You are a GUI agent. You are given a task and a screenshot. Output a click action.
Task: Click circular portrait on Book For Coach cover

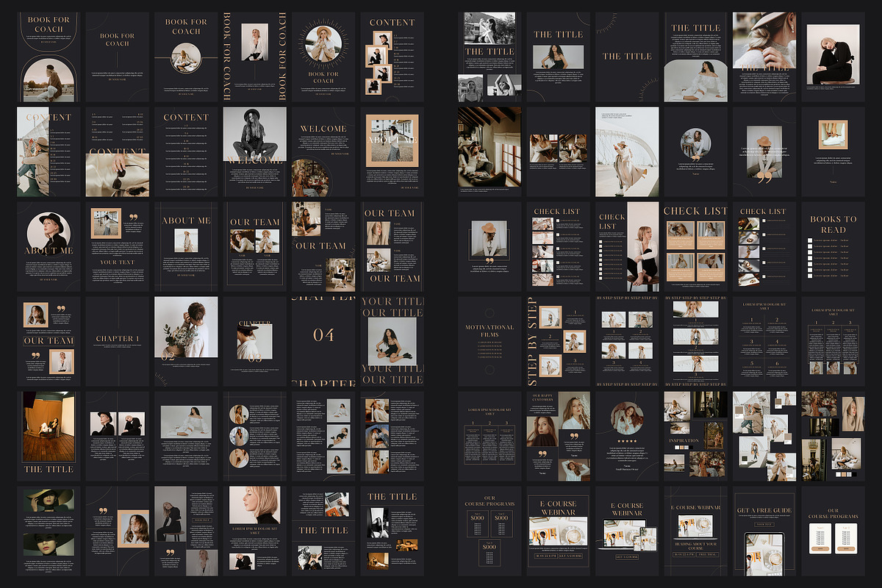[x=187, y=57]
